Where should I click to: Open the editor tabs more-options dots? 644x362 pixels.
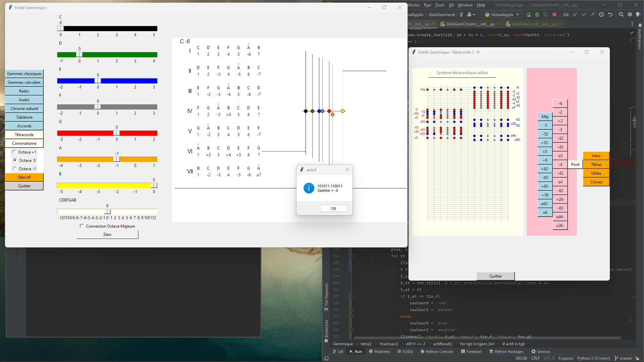(x=632, y=24)
